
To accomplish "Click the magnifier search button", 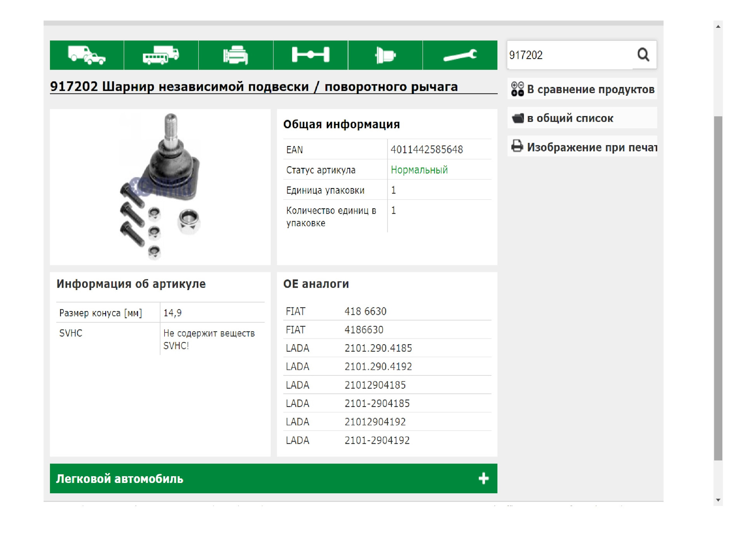I will (643, 55).
